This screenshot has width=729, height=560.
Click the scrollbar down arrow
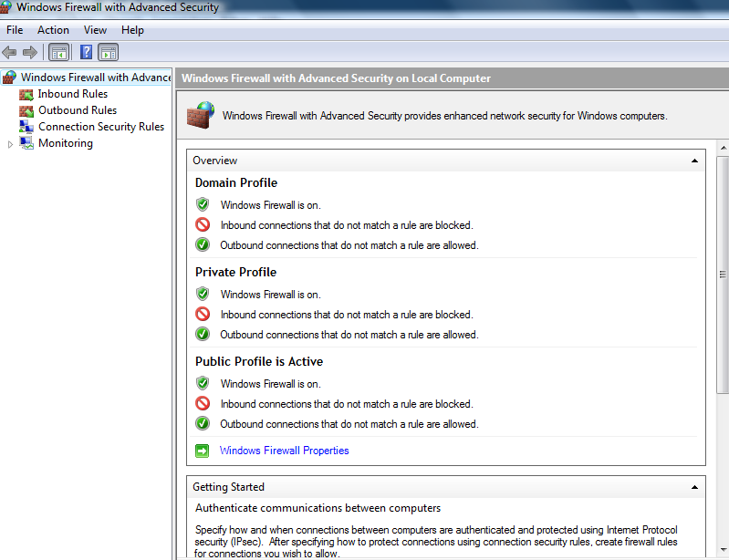[x=723, y=550]
